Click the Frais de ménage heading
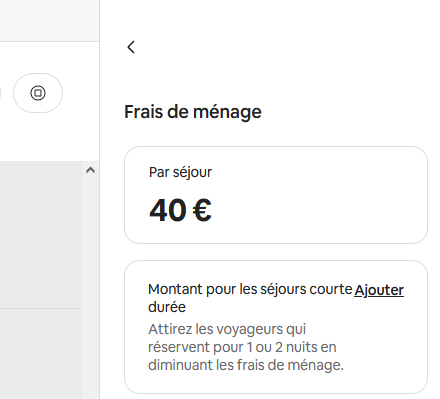 (x=193, y=112)
